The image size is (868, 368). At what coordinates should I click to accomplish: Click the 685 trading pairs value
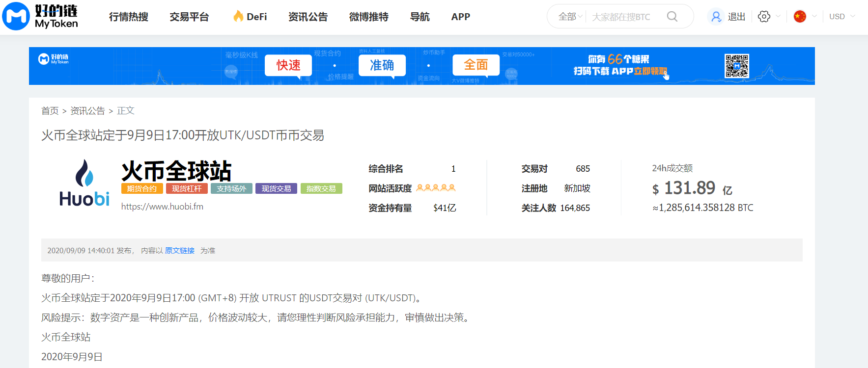[x=583, y=169]
